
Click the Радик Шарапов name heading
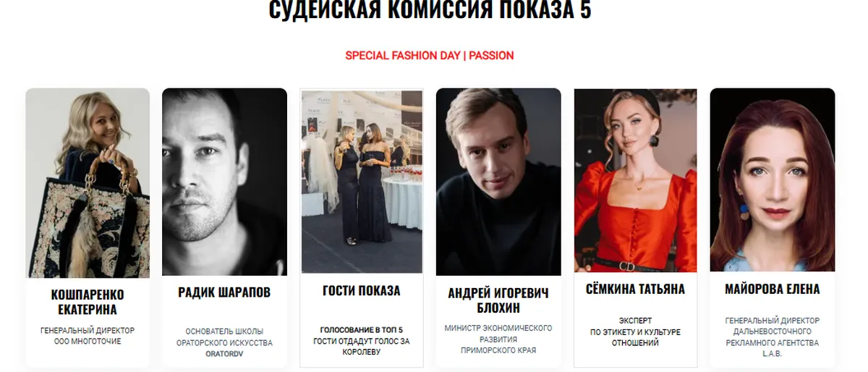pos(224,292)
